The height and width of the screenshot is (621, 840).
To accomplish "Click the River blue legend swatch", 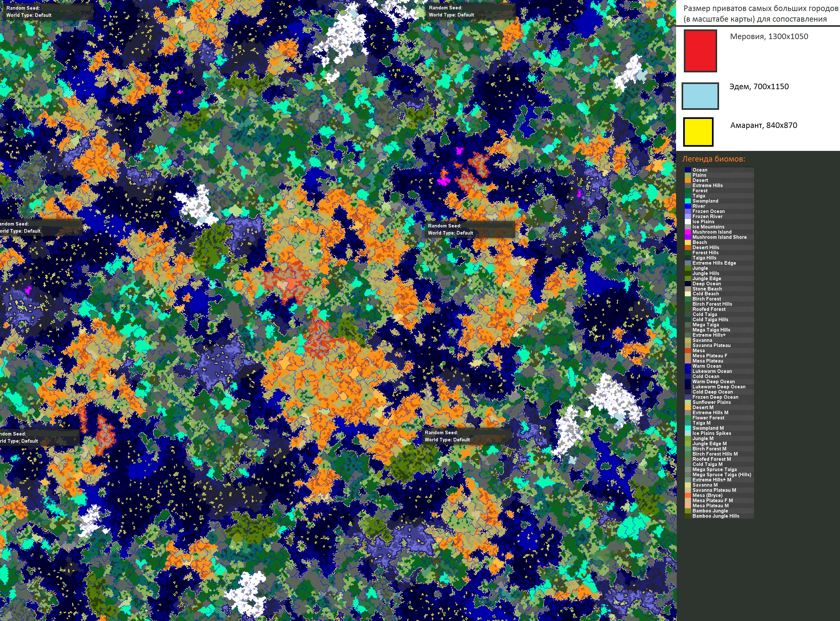I will 688,206.
